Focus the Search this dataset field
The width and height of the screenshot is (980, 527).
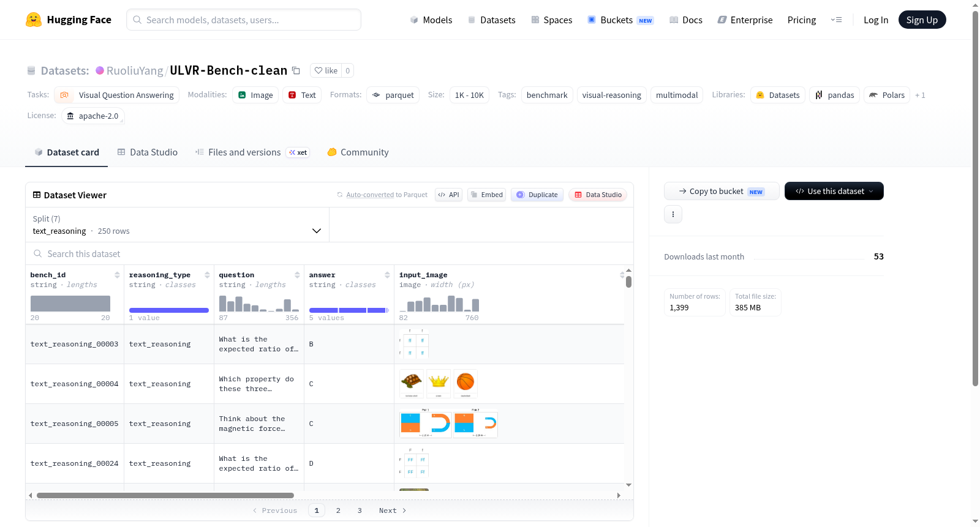[330, 253]
